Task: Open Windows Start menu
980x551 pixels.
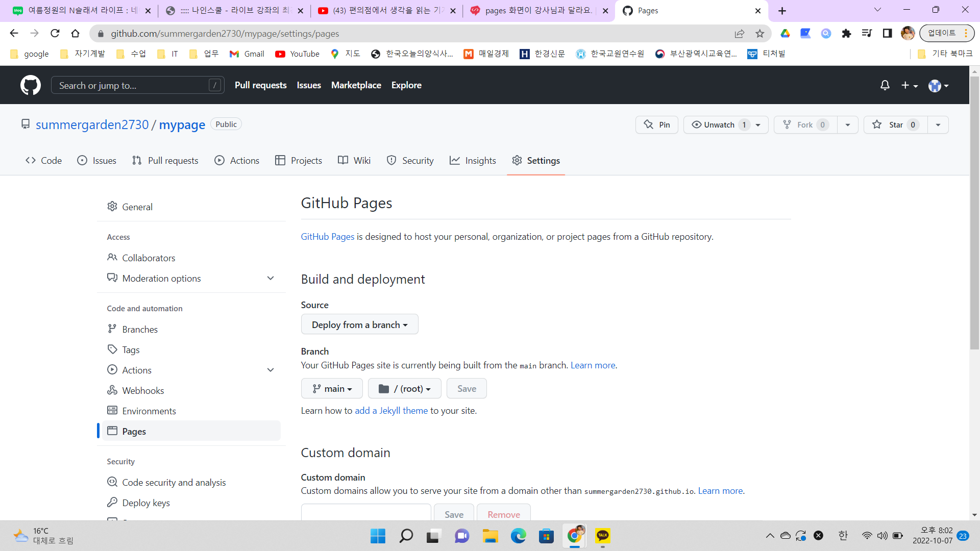Action: coord(378,536)
